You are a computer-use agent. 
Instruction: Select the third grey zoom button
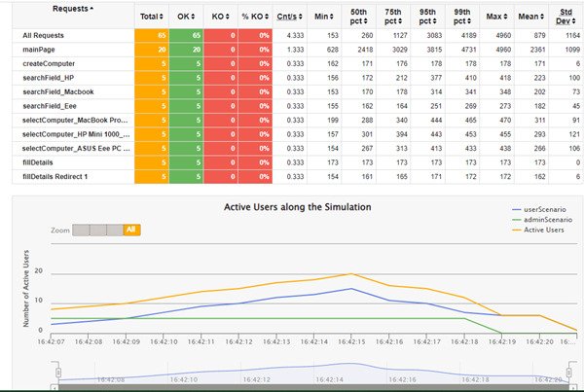(115, 230)
